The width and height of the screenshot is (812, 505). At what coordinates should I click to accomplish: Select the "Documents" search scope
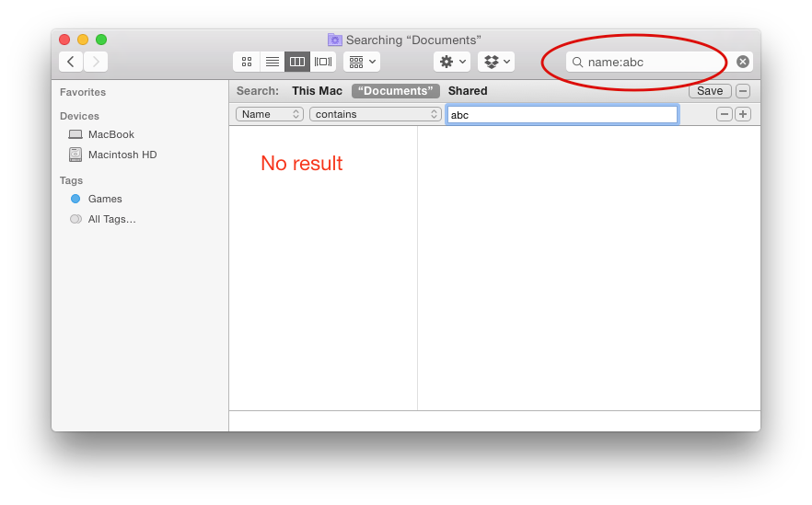pyautogui.click(x=396, y=91)
